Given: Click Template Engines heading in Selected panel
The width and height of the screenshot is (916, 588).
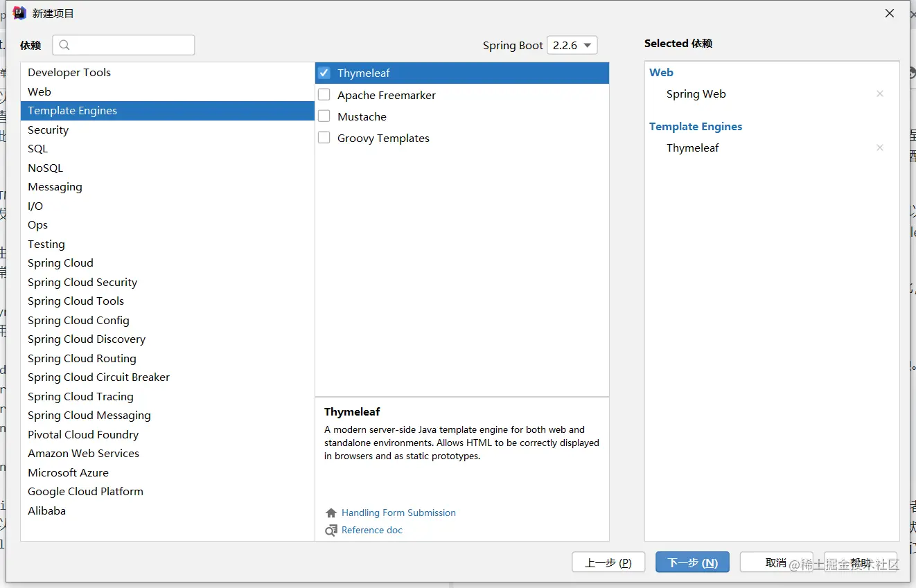Looking at the screenshot, I should pos(696,127).
